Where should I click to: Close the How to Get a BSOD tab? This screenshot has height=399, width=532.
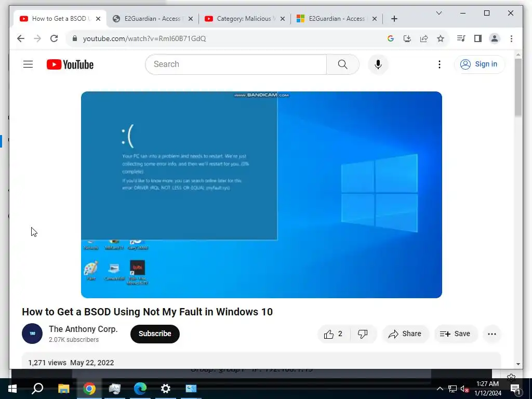click(98, 19)
